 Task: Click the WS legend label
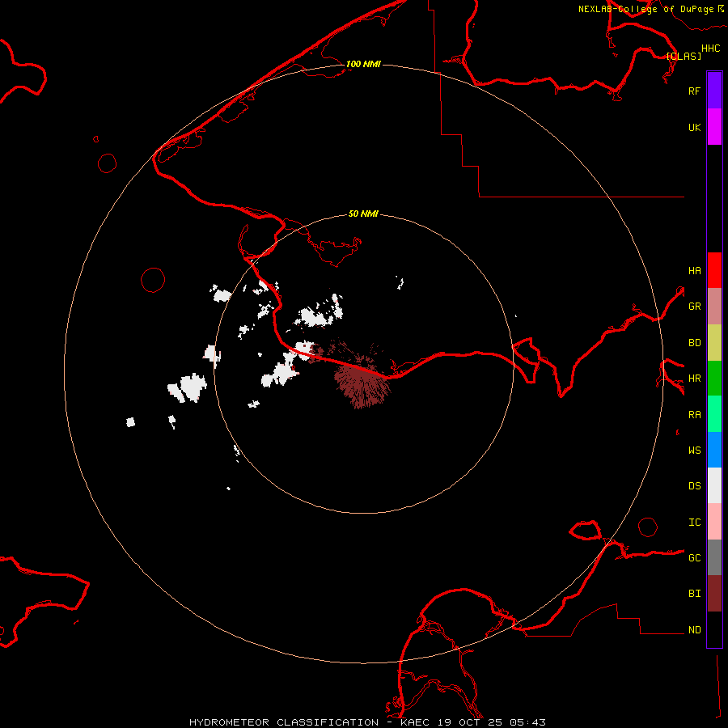click(x=695, y=451)
